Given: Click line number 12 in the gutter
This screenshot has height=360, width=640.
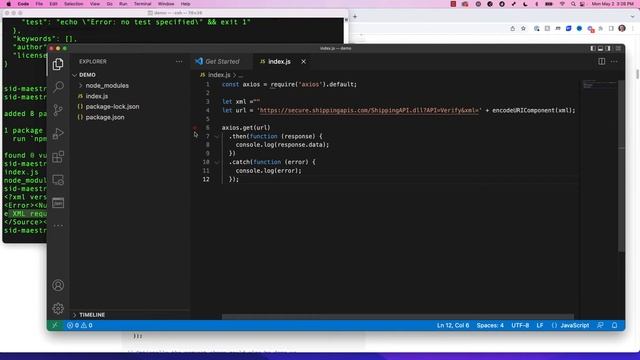Looking at the screenshot, I should [206, 179].
